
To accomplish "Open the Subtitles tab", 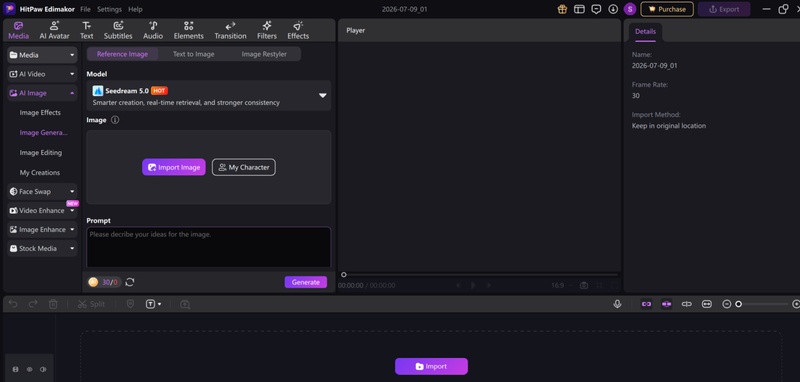I will click(x=118, y=30).
